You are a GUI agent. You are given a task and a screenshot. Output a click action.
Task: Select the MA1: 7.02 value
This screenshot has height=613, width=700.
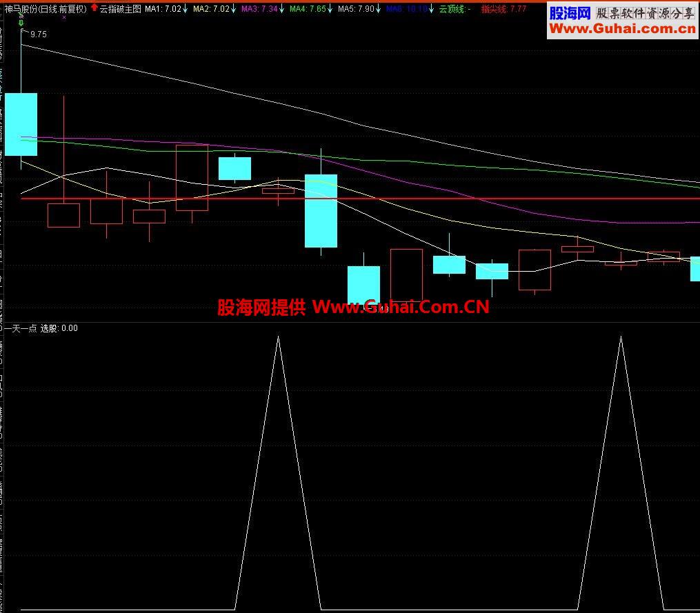163,9
